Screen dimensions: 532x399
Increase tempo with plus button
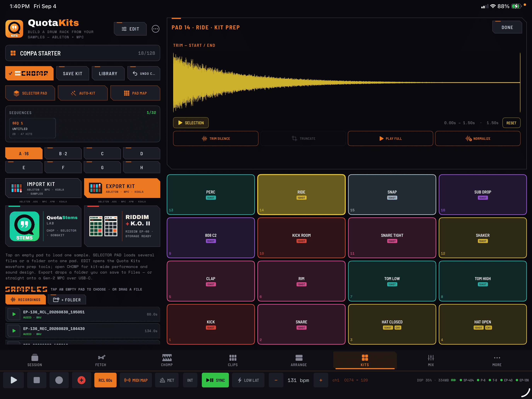pos(321,380)
